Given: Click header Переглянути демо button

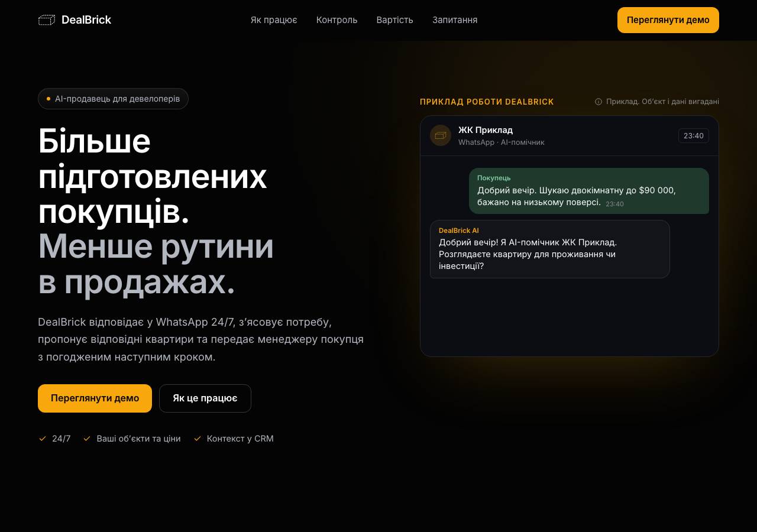Looking at the screenshot, I should 668,20.
